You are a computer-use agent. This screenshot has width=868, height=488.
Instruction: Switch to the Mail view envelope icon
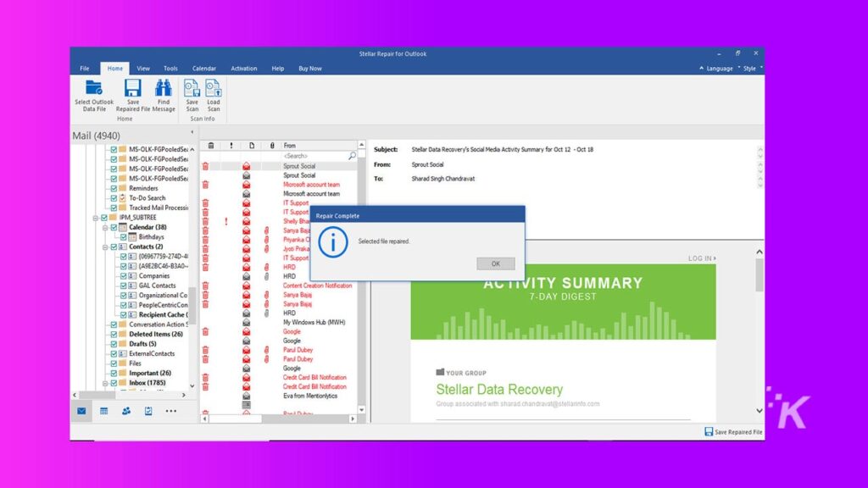coord(82,411)
